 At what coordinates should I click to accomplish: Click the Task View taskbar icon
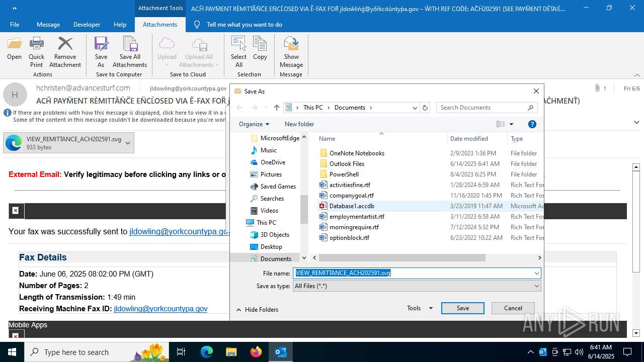182,352
